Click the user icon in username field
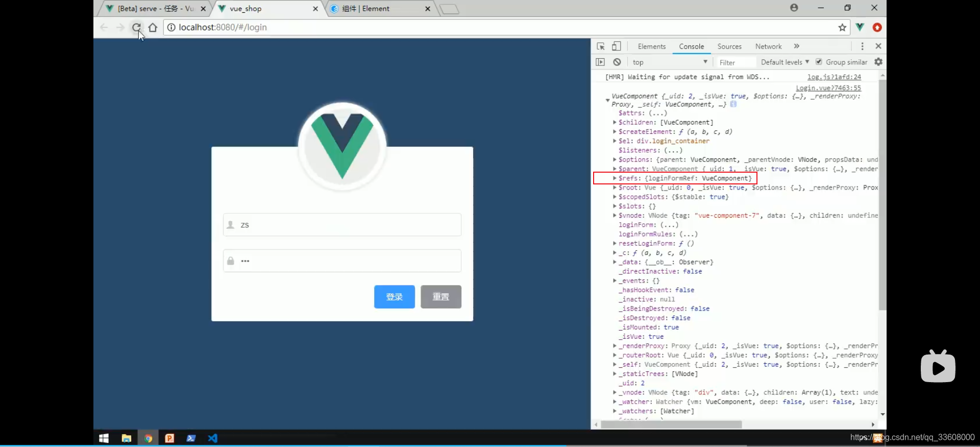Screen dimensions: 980x447 [231, 225]
